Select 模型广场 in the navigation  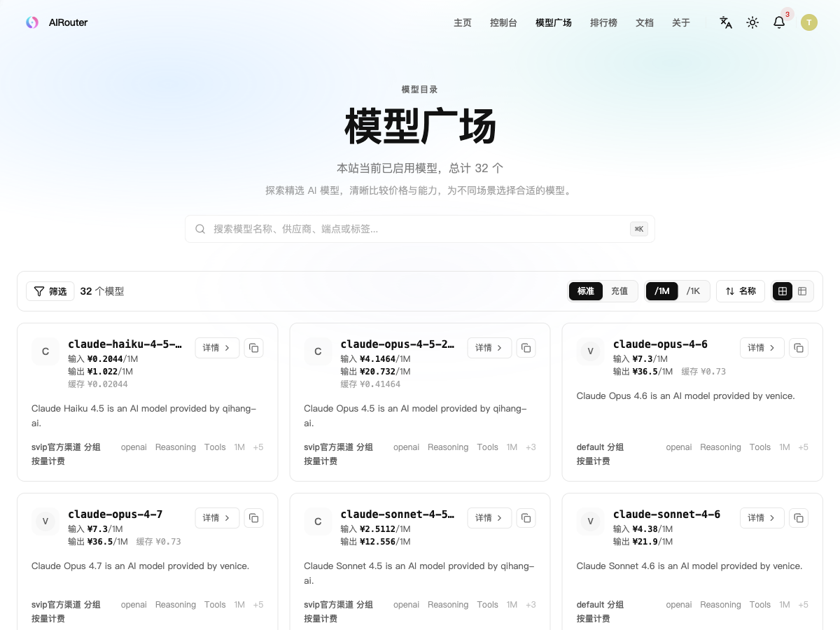click(554, 23)
